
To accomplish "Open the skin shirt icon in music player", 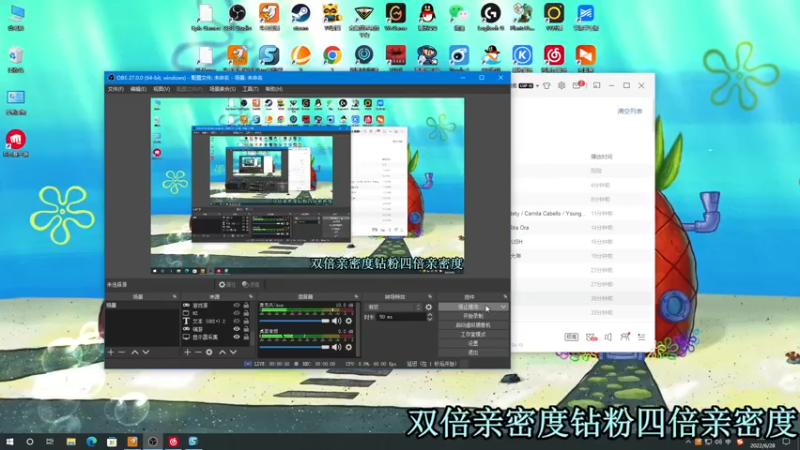I will click(546, 86).
